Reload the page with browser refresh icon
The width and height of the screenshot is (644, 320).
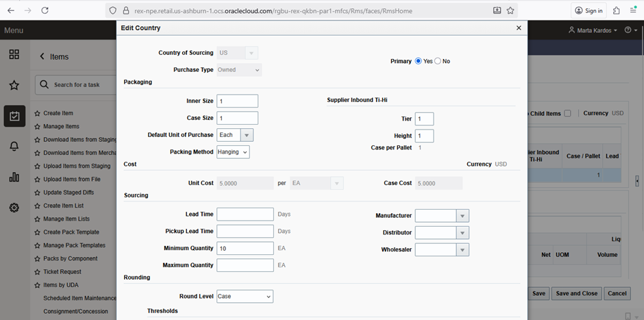click(x=45, y=10)
